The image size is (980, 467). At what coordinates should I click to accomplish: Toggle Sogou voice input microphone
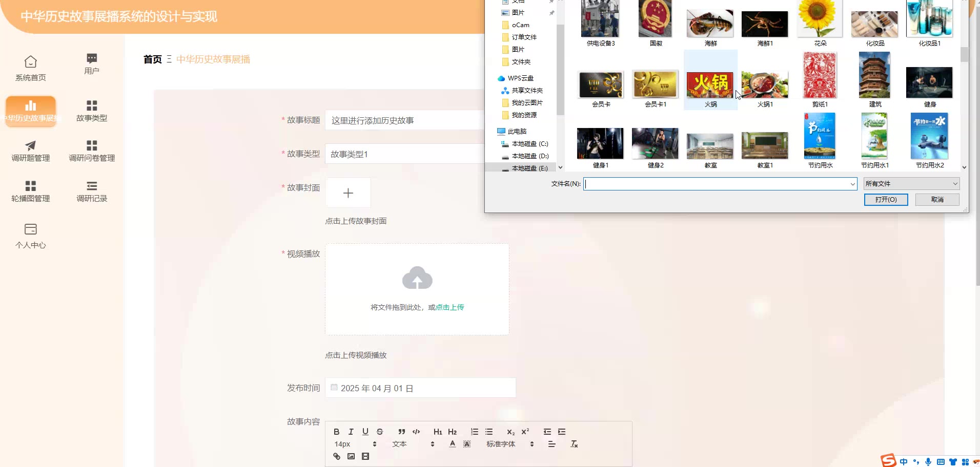(x=928, y=462)
